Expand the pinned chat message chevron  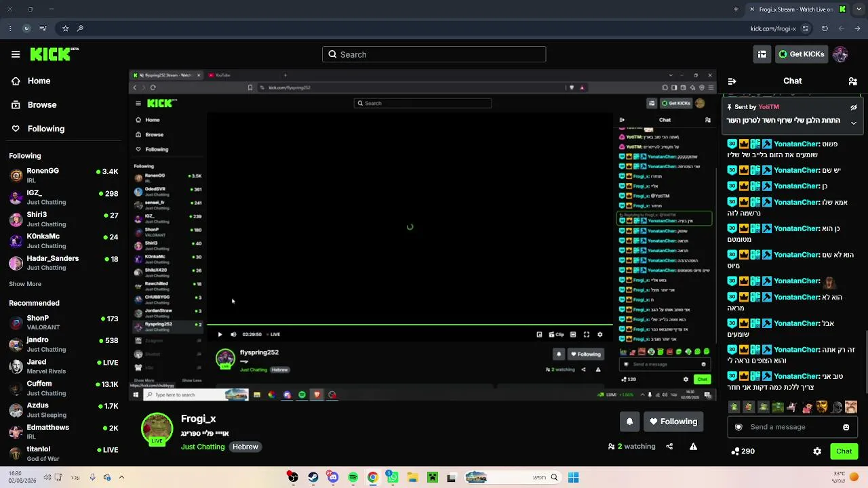pos(854,123)
